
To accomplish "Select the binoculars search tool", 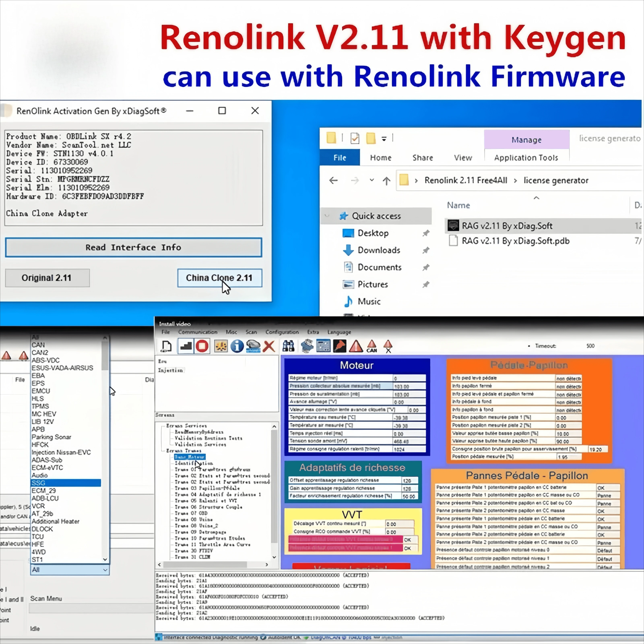I will point(288,346).
